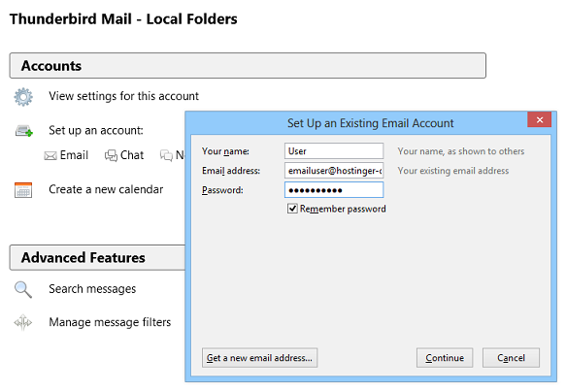The image size is (566, 392).
Task: Click 'Set up an account:' text
Action: (x=96, y=130)
